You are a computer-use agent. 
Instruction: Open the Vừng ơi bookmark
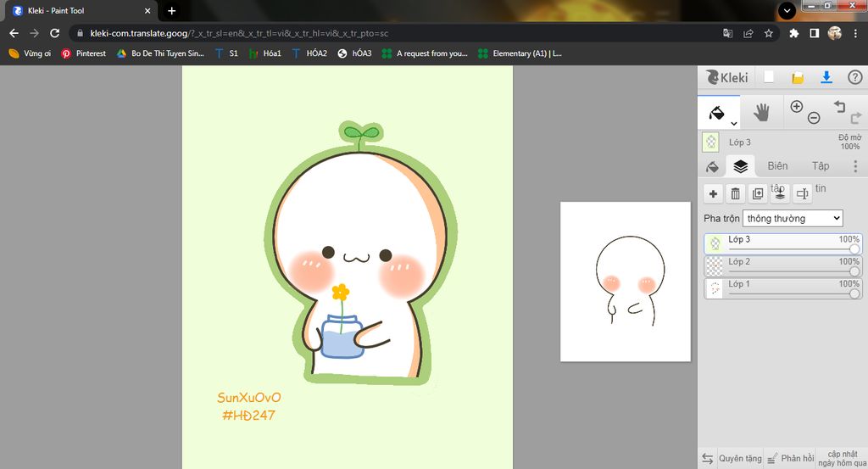(x=30, y=53)
